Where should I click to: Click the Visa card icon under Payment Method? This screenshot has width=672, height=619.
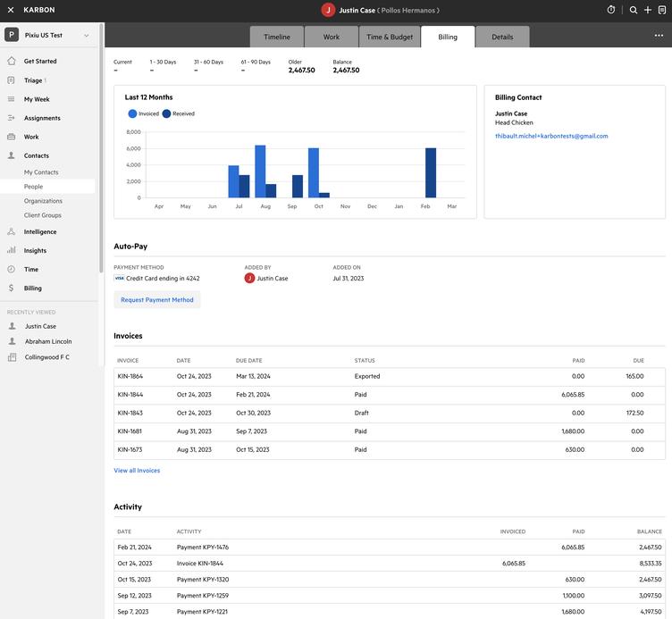coord(119,278)
